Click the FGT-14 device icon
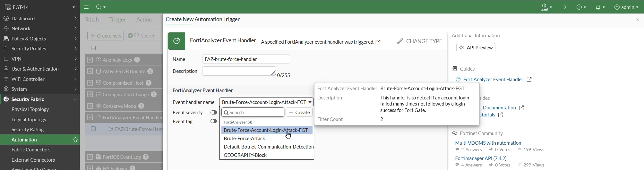 coord(8,7)
